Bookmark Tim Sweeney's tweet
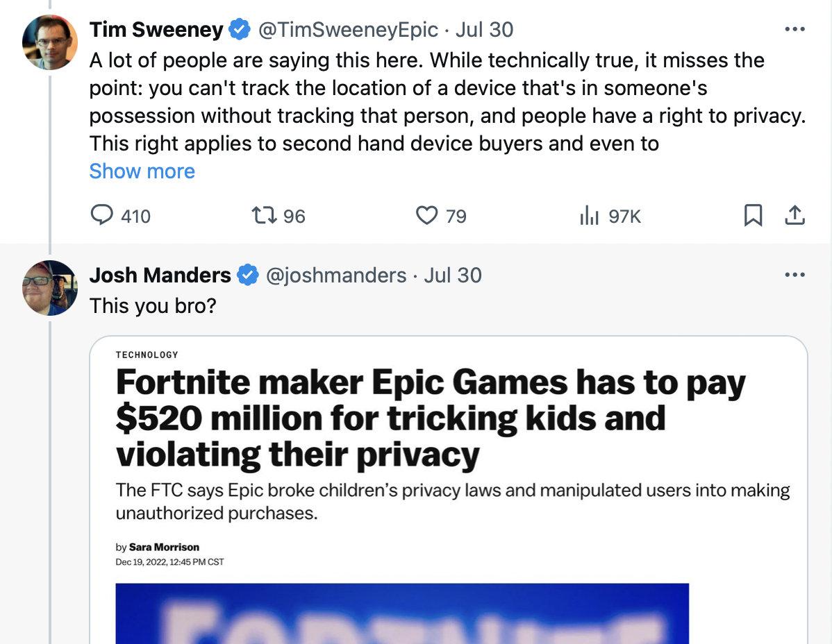The image size is (832, 644). click(x=753, y=217)
